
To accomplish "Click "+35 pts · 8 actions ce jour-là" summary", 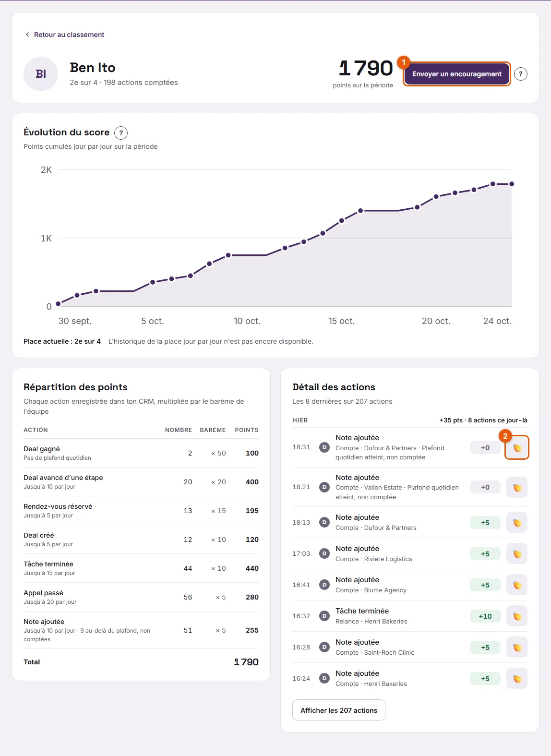I will (483, 420).
